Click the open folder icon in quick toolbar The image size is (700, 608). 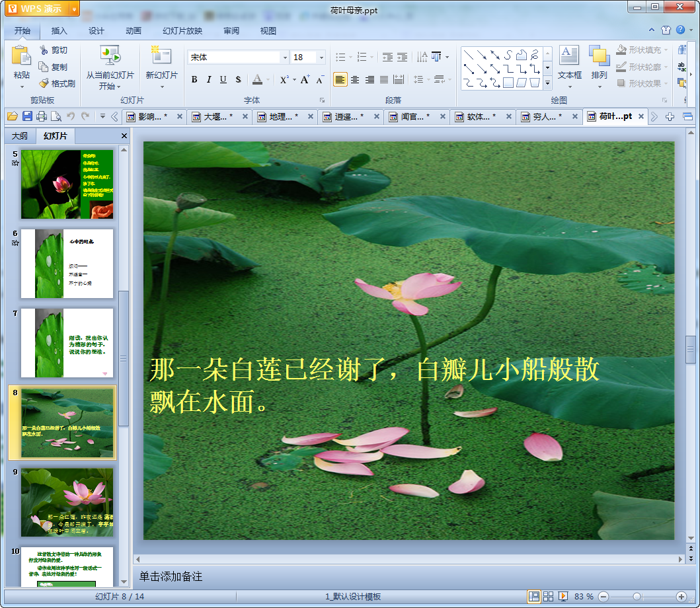pos(13,116)
